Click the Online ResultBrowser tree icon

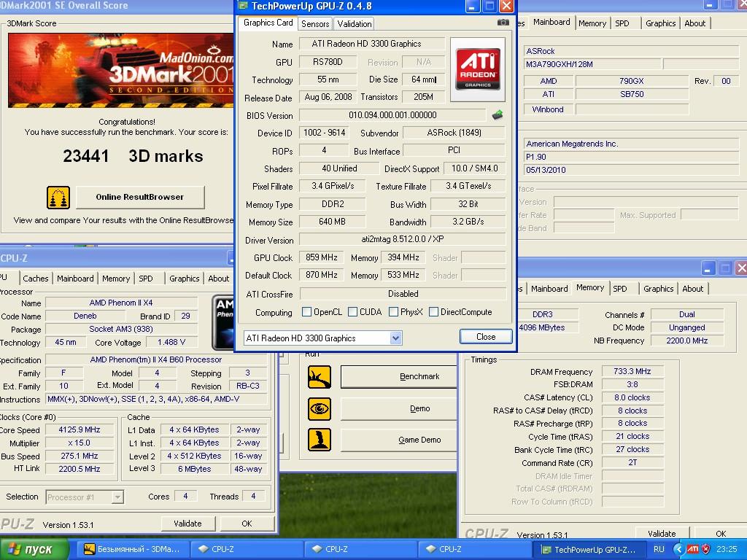click(x=58, y=197)
